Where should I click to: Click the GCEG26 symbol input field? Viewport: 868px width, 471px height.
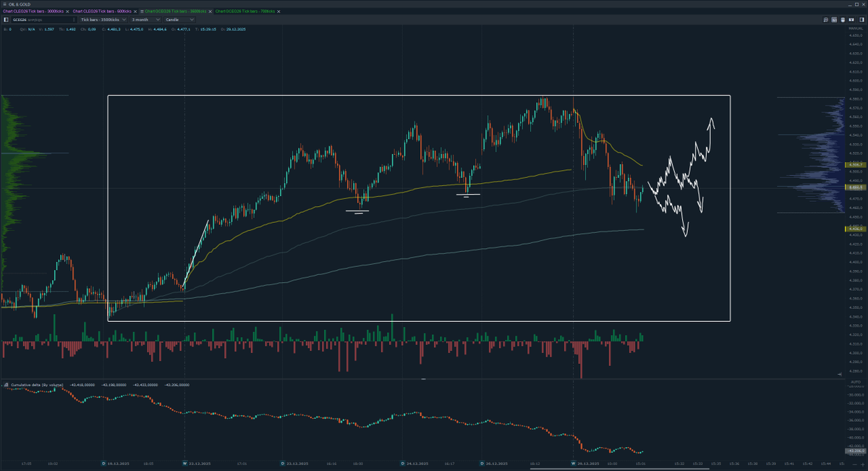(43, 20)
